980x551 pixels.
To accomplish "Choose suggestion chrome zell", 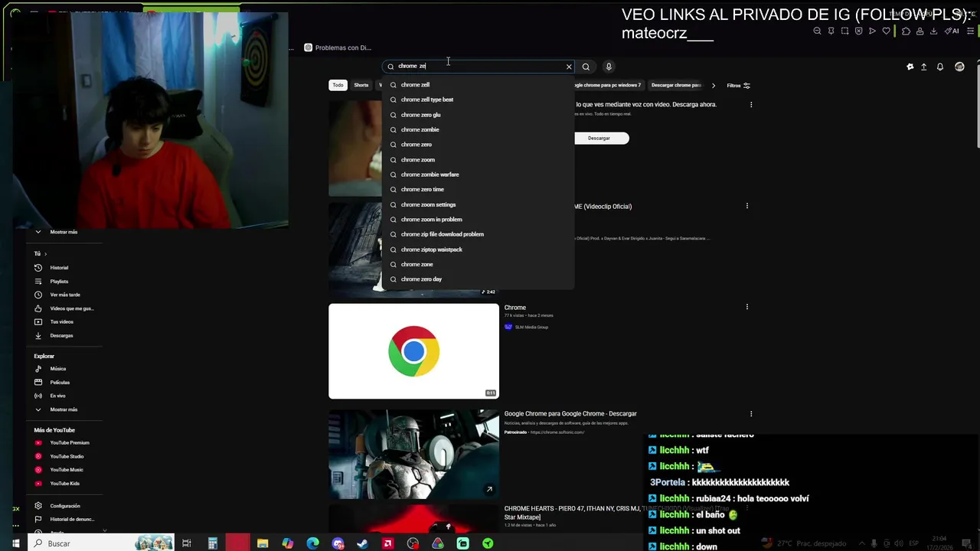I will [x=478, y=85].
